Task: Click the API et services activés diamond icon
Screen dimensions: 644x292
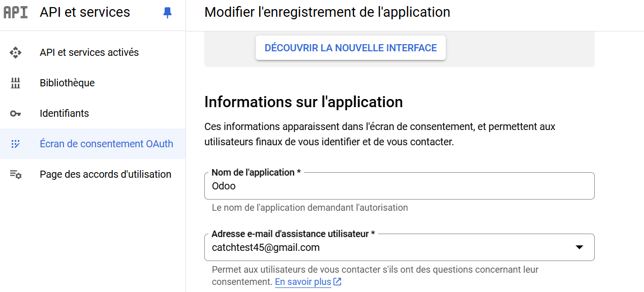Action: tap(16, 52)
